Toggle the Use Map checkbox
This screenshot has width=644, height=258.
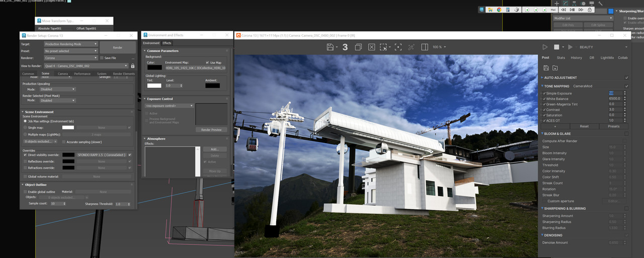208,62
